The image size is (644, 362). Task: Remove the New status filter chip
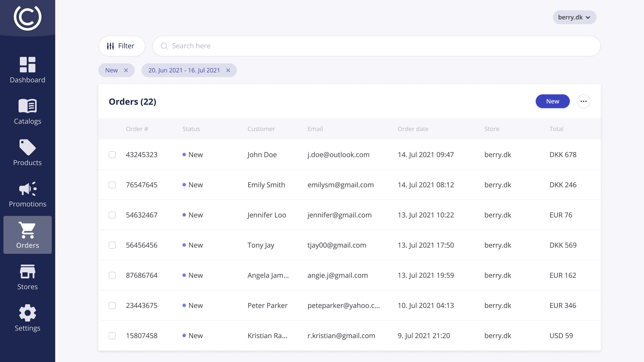click(x=126, y=70)
